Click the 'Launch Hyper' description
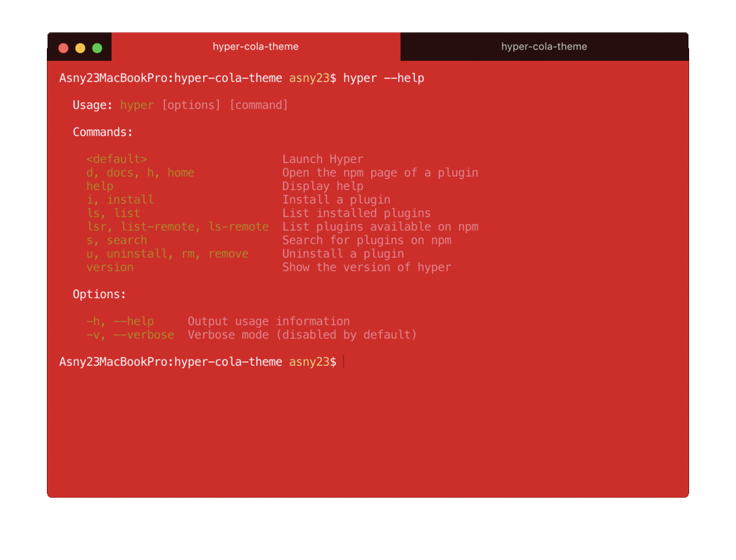This screenshot has height=560, width=736. [x=322, y=159]
